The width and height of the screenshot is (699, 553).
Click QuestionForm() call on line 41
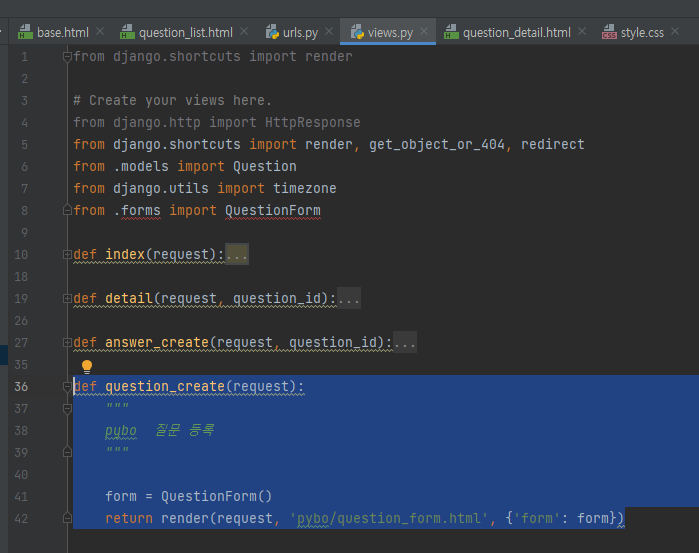216,496
